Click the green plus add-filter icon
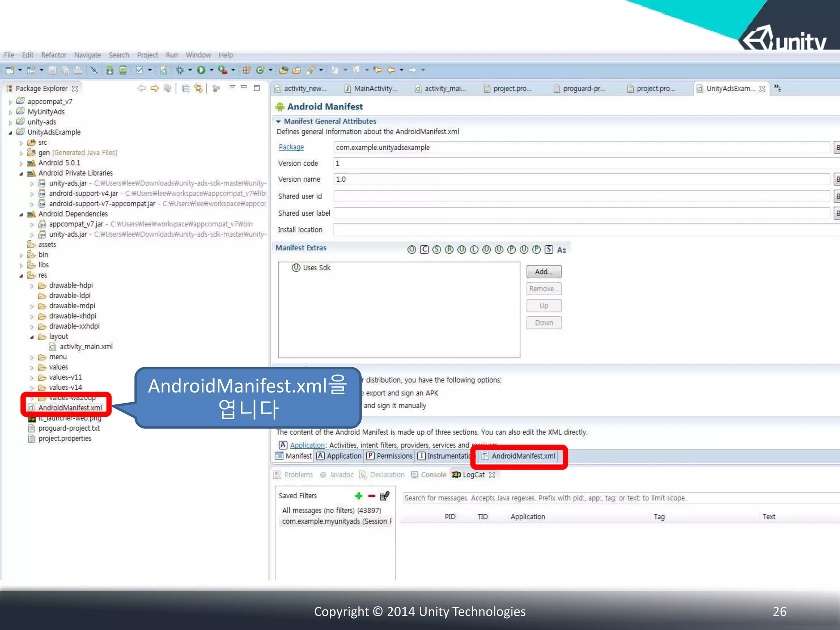 click(358, 496)
